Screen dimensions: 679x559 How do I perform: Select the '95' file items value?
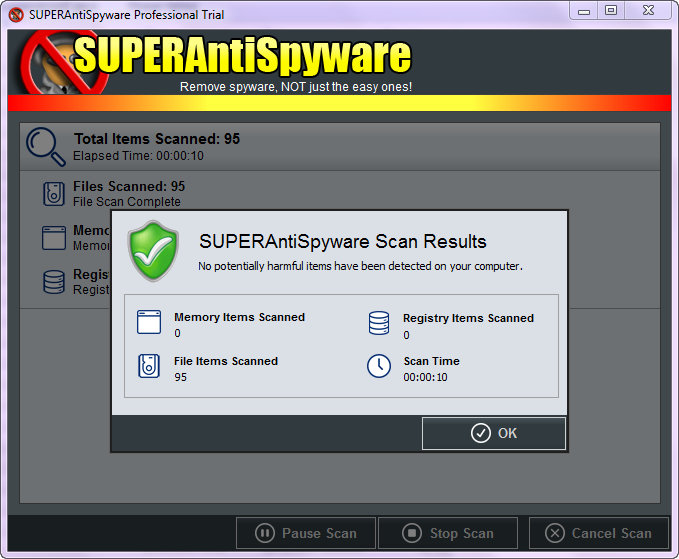tap(181, 377)
